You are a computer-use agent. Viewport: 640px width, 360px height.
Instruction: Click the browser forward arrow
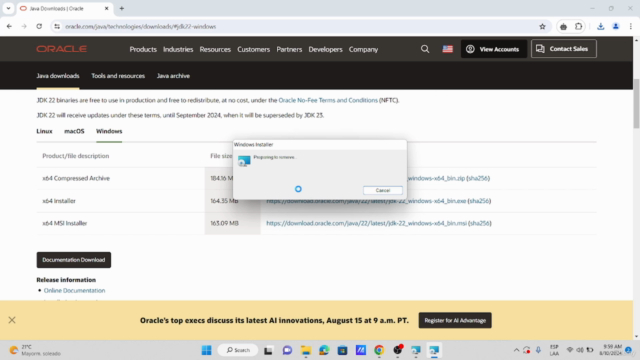[x=24, y=27]
